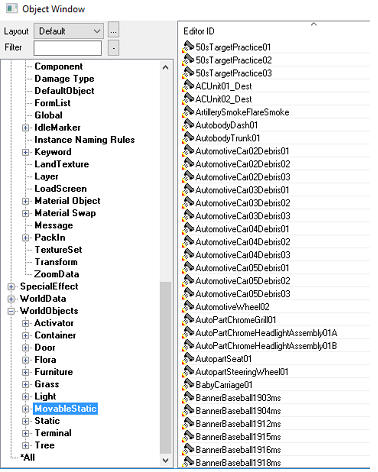
Task: Click the icon beside AutobodyTrunk01
Action: point(188,138)
